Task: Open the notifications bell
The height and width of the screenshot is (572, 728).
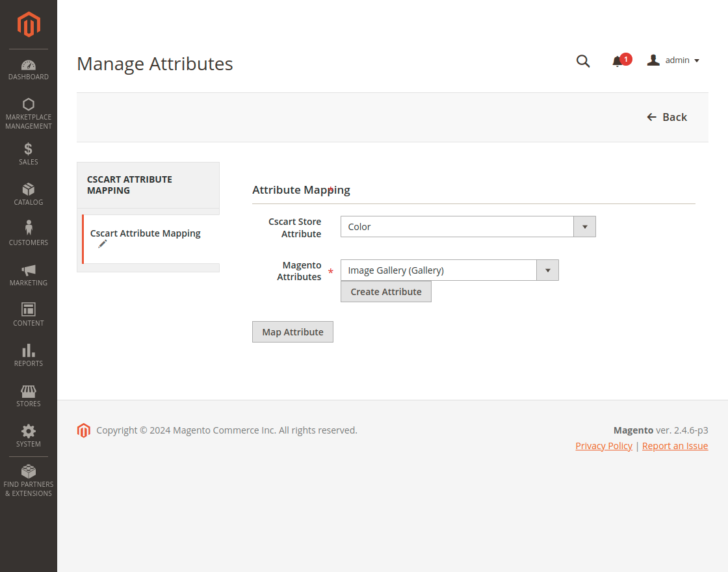Action: tap(617, 61)
